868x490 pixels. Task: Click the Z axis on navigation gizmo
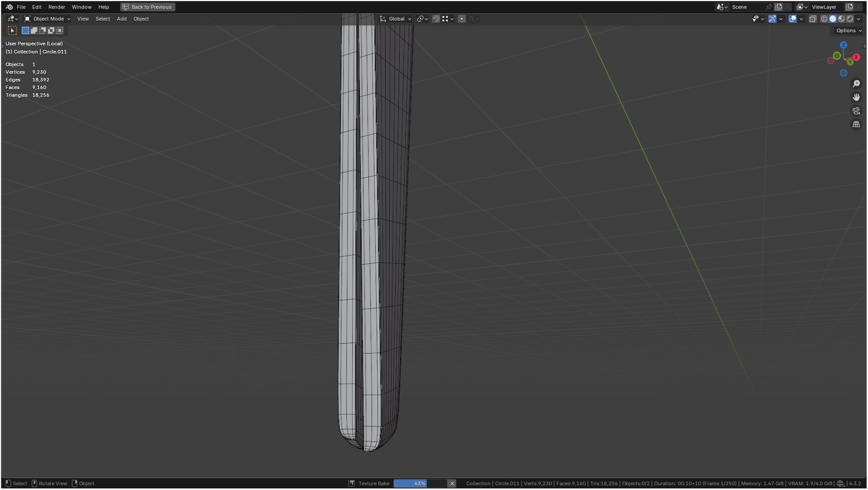pos(844,45)
